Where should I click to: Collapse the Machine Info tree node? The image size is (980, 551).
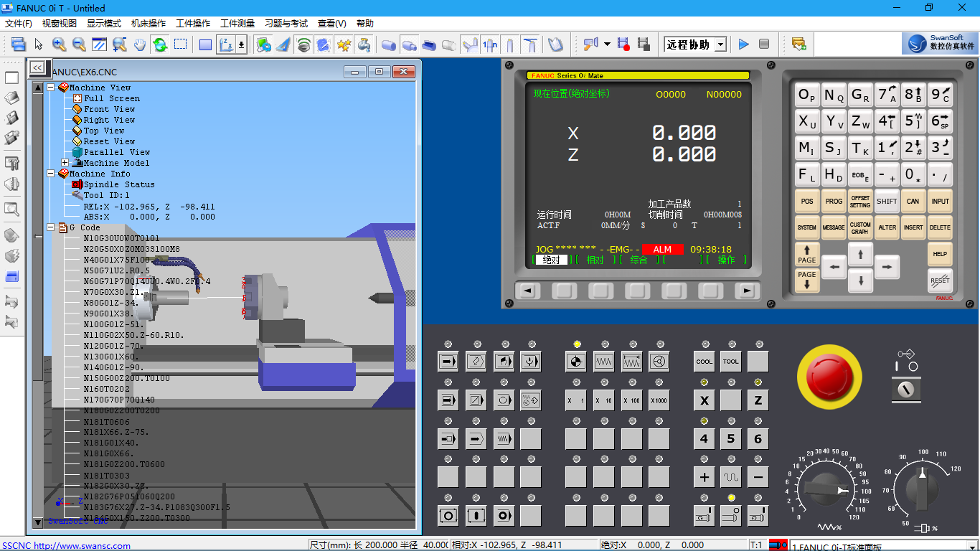pyautogui.click(x=51, y=174)
